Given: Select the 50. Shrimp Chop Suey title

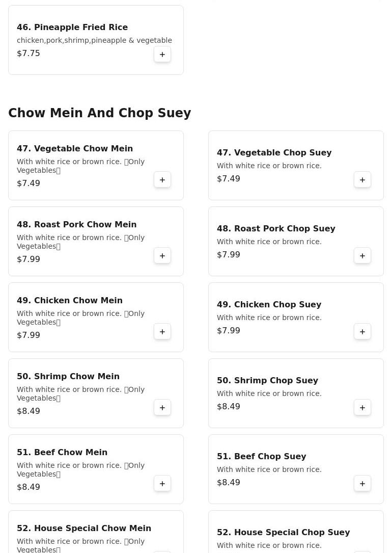Looking at the screenshot, I should coord(268,381).
